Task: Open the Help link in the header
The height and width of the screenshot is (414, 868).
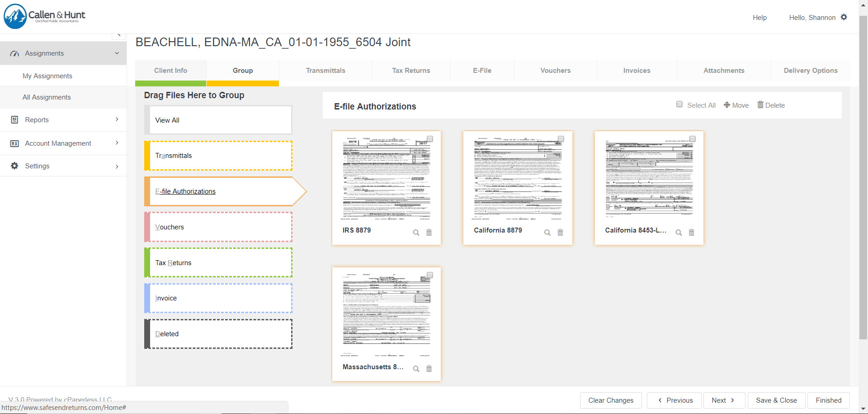Action: point(759,18)
